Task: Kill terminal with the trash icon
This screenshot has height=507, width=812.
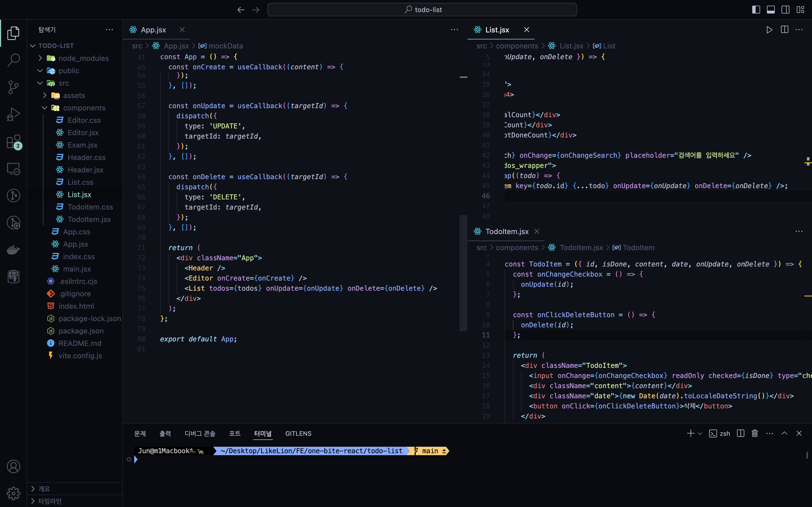Action: click(754, 433)
